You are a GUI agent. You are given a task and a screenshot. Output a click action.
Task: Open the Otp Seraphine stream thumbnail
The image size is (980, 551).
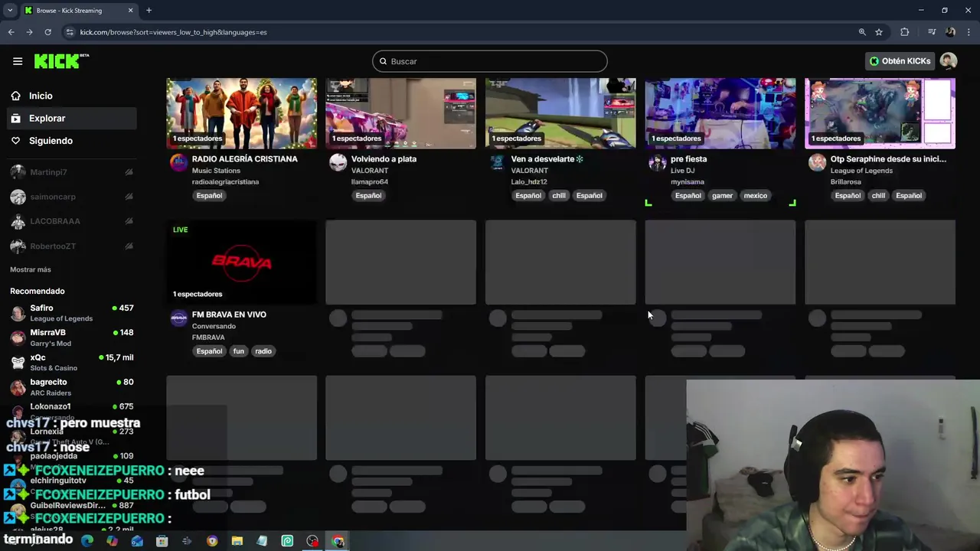(x=880, y=112)
